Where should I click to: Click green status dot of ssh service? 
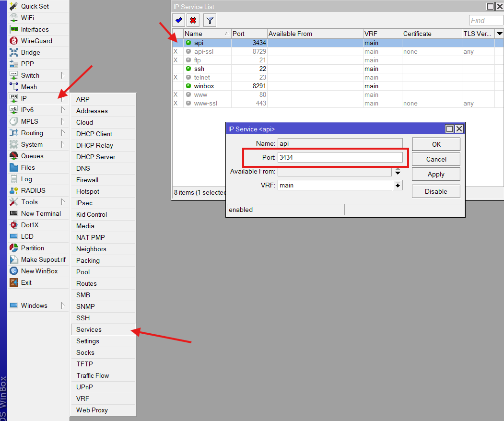[188, 69]
